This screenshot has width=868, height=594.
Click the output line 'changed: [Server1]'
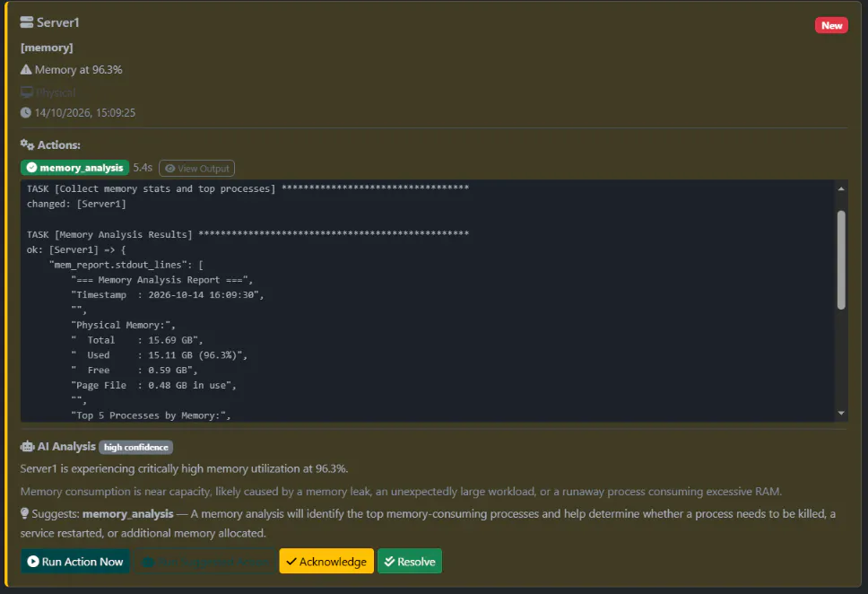pos(76,204)
